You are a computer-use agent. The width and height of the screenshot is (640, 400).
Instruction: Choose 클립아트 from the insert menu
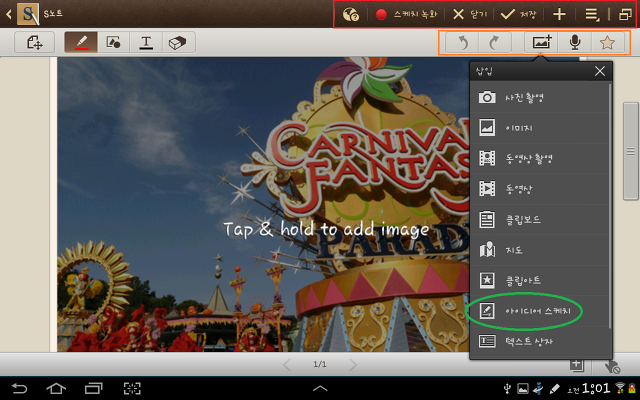540,280
